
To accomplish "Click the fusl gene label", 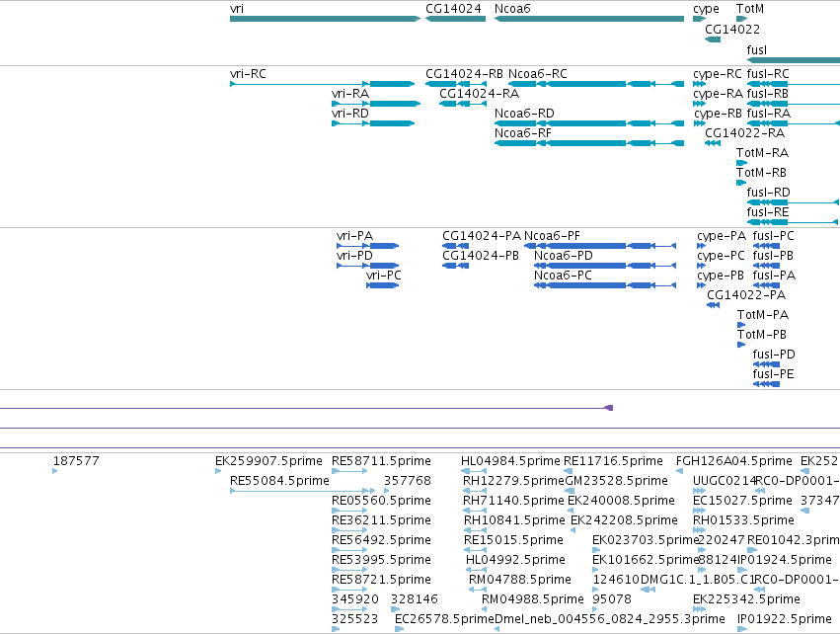I will pos(757,49).
